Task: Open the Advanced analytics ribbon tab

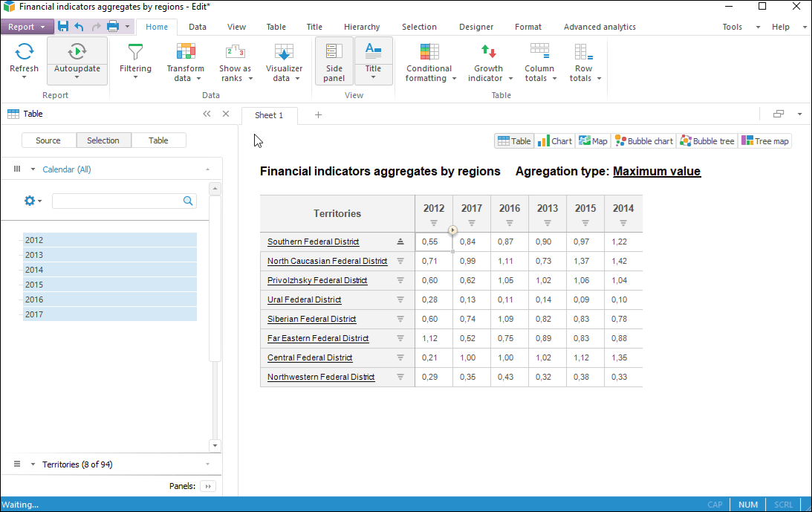Action: 599,27
